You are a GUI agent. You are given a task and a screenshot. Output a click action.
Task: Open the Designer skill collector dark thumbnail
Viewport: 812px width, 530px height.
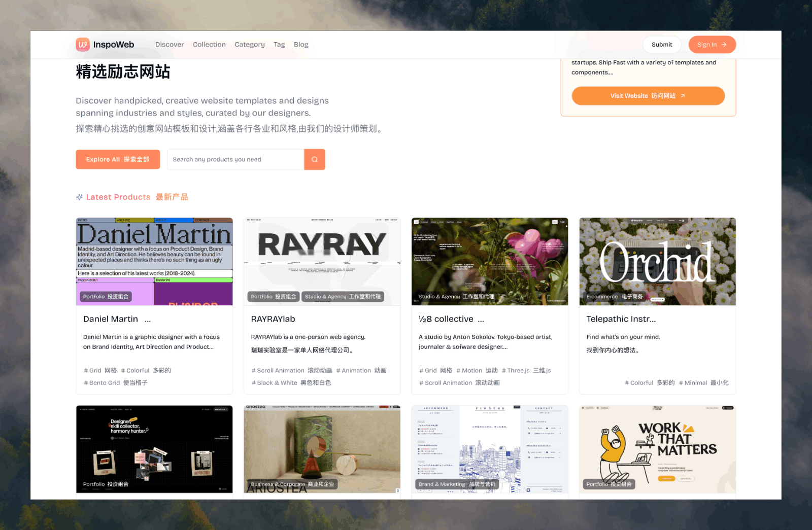tap(154, 449)
